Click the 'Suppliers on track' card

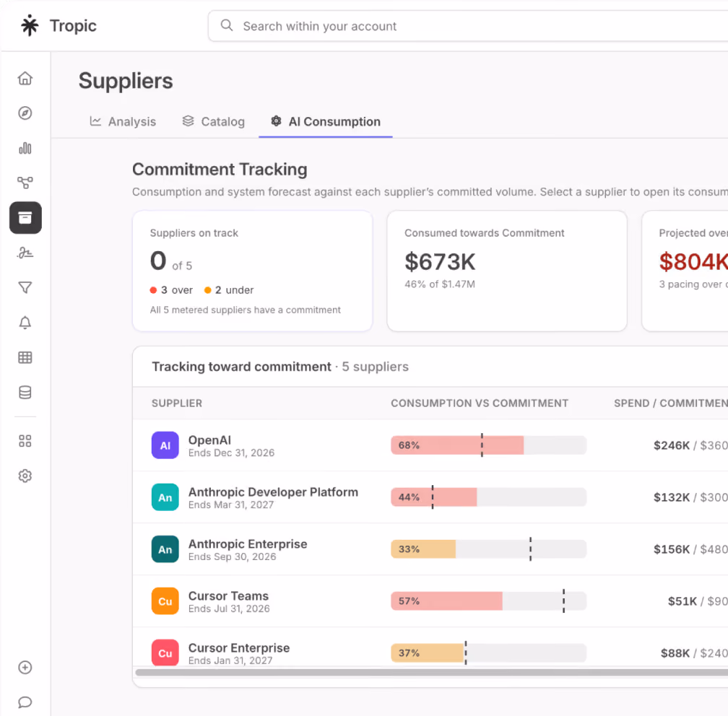click(x=252, y=271)
